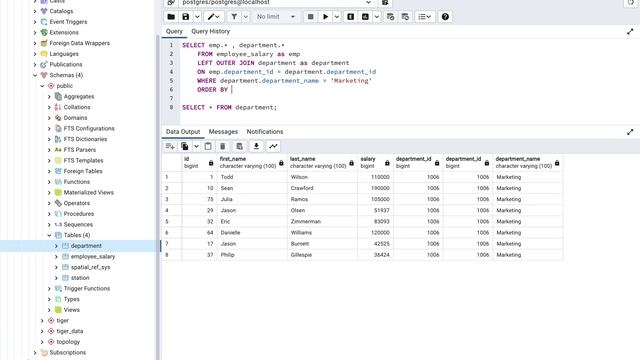The width and height of the screenshot is (640, 360).
Task: Open the copy options dropdown arrow
Action: coord(196,146)
